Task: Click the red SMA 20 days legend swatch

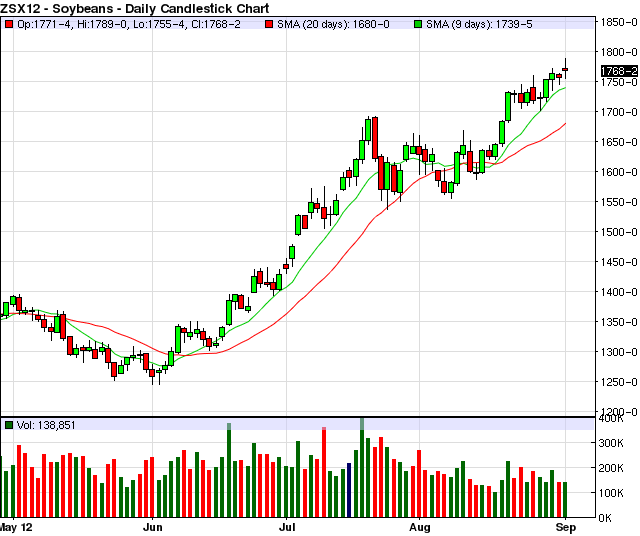Action: (269, 24)
